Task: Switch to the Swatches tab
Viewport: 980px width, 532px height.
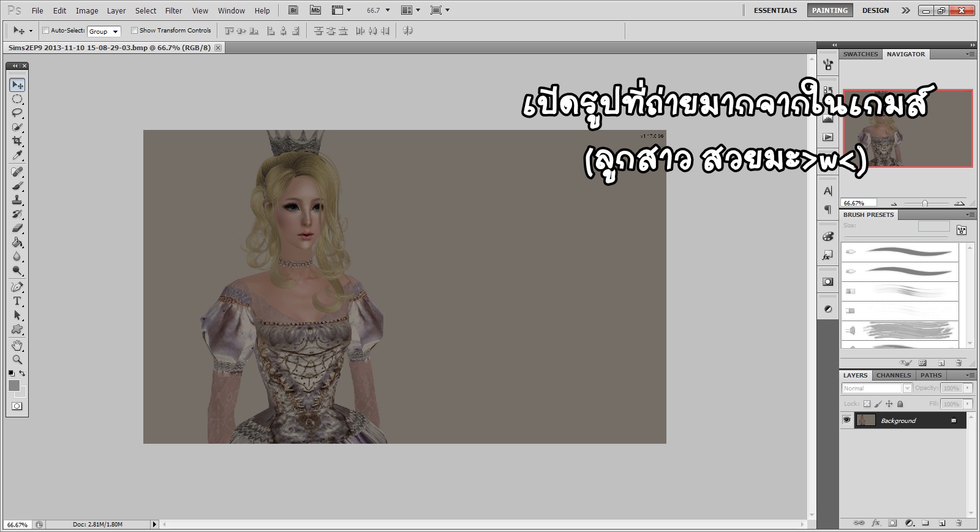Action: click(861, 55)
